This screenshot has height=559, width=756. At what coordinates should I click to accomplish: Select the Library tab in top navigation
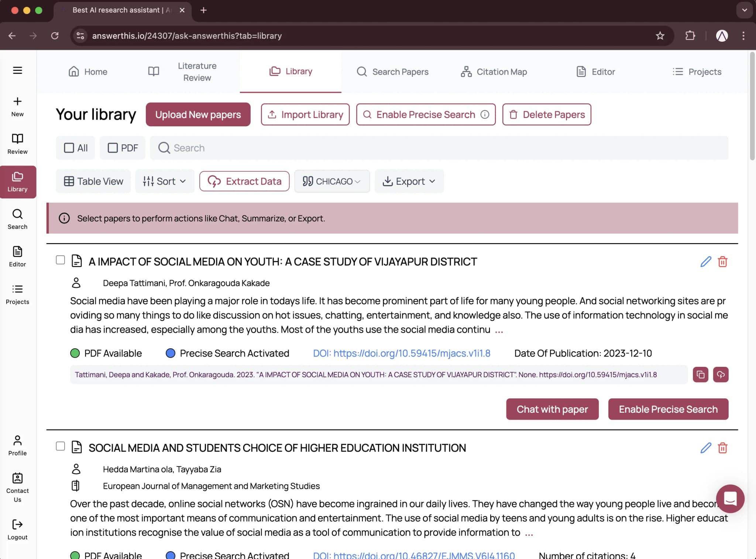point(291,71)
